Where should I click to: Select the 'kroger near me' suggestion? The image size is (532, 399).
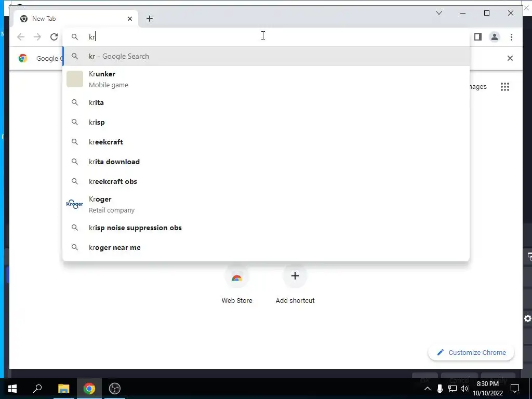pos(267,247)
